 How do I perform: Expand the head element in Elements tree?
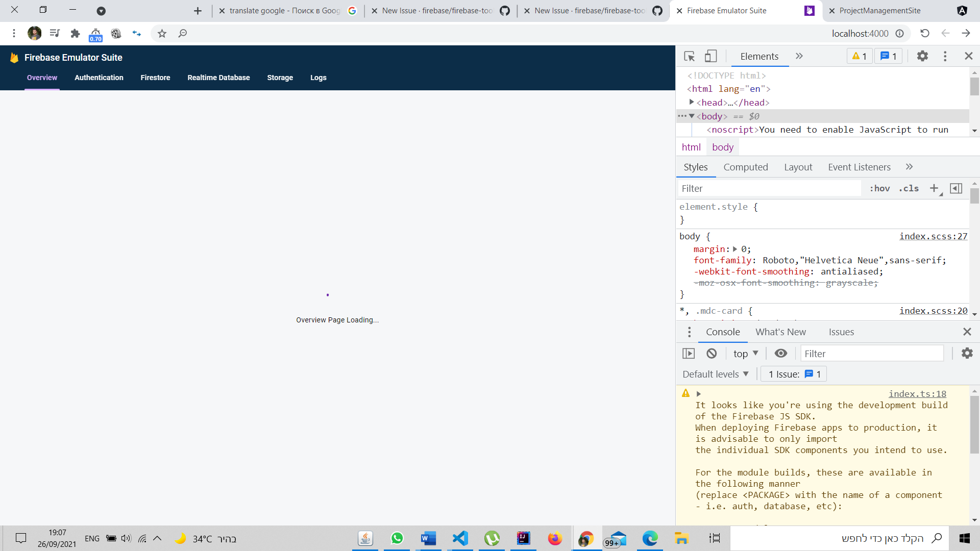[692, 103]
